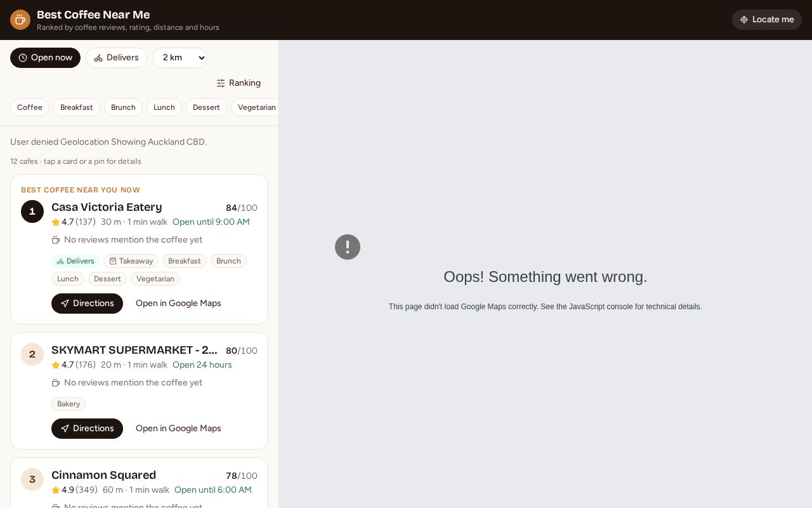Image resolution: width=812 pixels, height=508 pixels.
Task: Get Directions to Casa Victoria Eatery
Action: click(87, 304)
